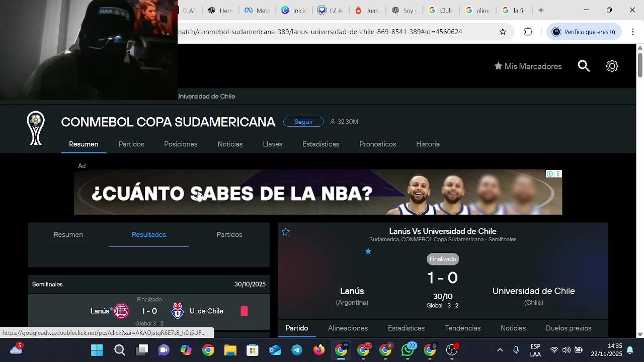Open the weather widget on the taskbar

[16, 349]
